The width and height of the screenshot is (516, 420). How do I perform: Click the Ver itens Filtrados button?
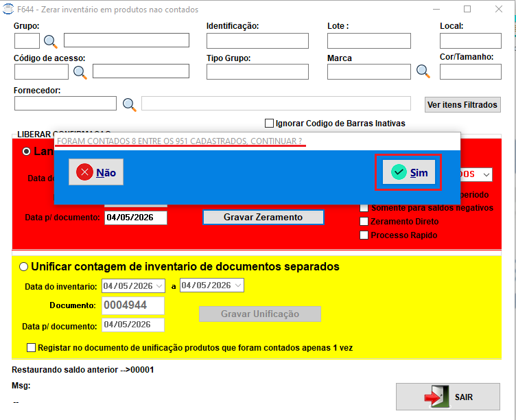[462, 105]
